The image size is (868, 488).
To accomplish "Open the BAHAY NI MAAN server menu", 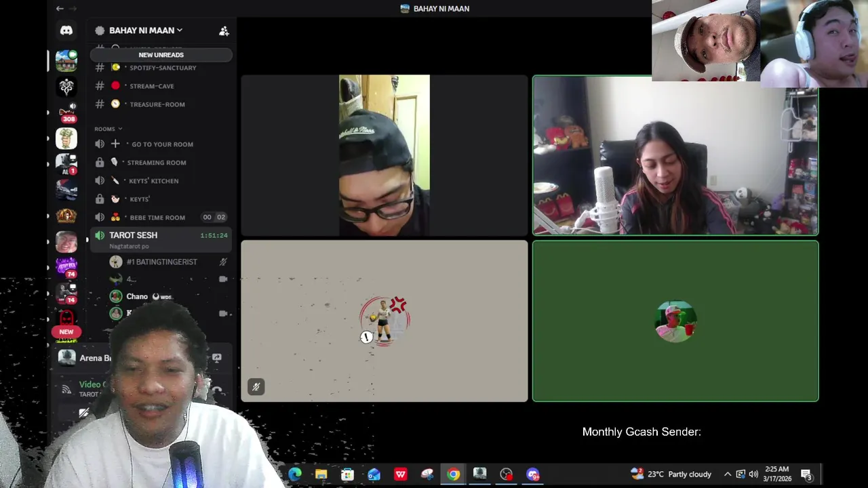I will [146, 30].
